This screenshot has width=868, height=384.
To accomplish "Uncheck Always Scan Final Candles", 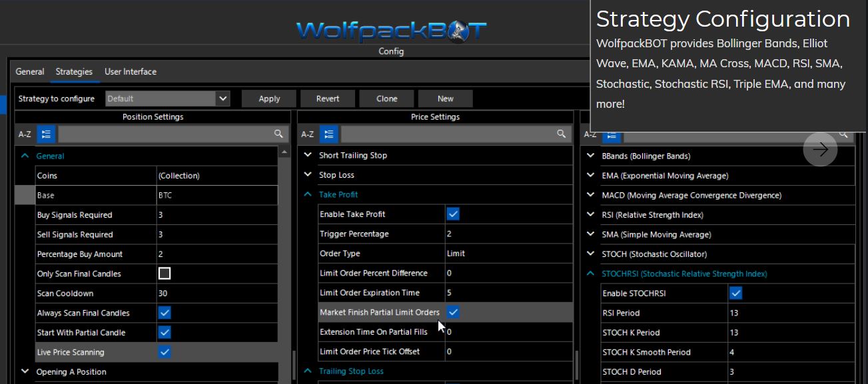I will click(x=165, y=313).
